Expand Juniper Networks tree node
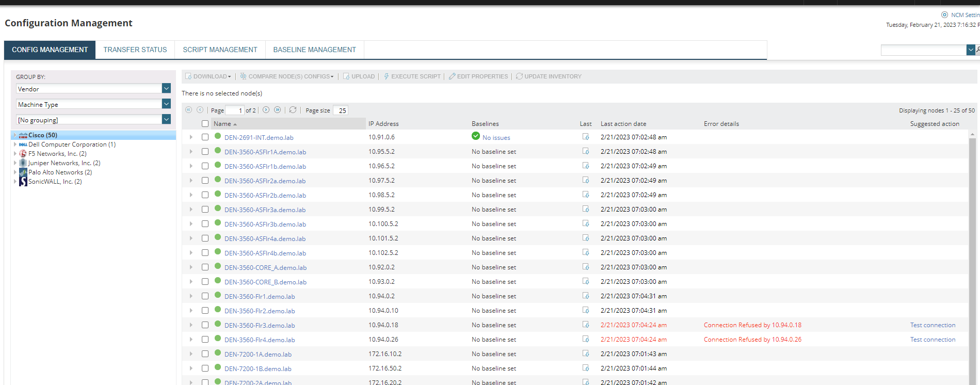980x385 pixels. point(15,163)
